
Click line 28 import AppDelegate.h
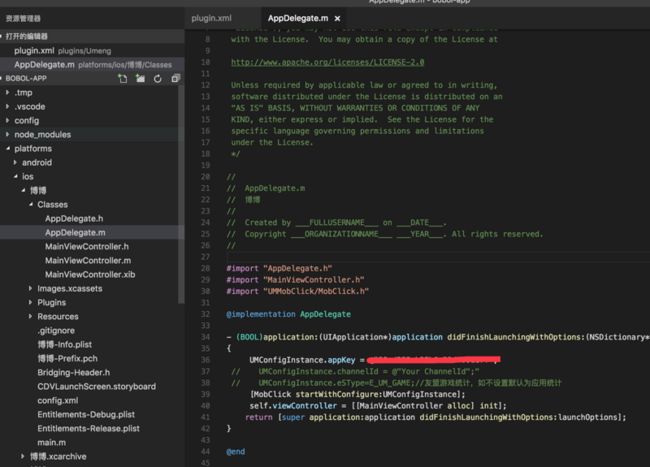[x=279, y=268]
